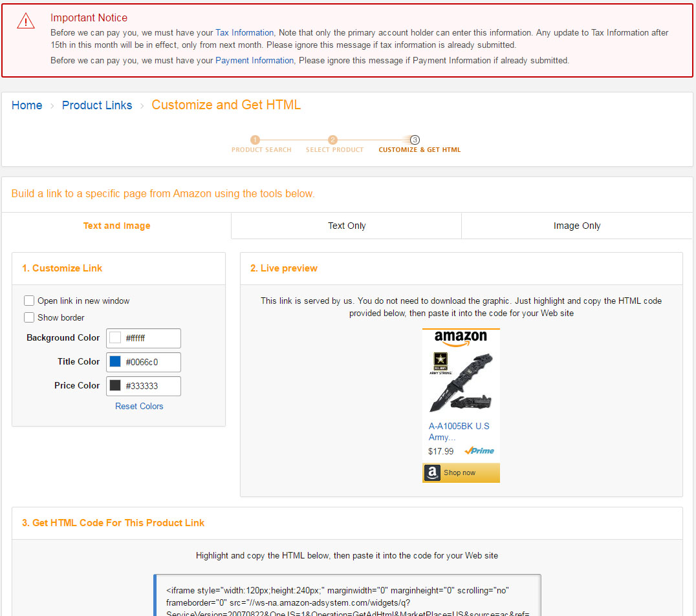Open the Payment Information link
This screenshot has height=616, width=696.
click(254, 61)
